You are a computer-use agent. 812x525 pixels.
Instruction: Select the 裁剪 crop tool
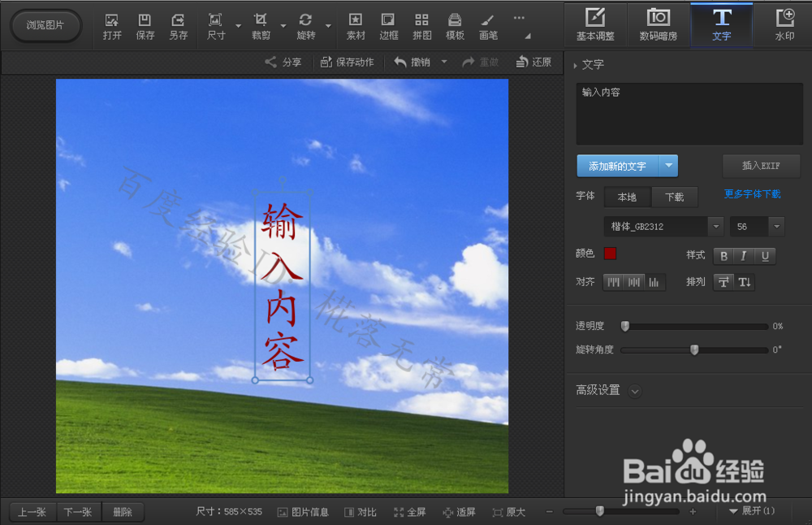(x=261, y=27)
